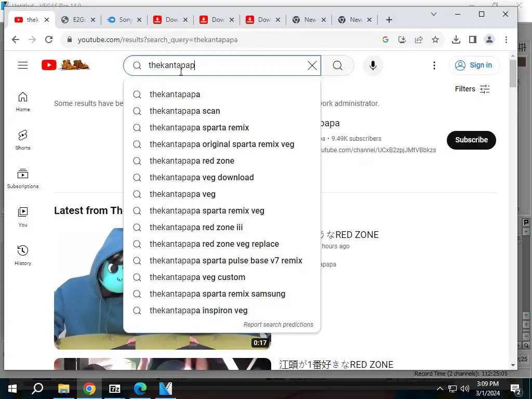This screenshot has width=532, height=399.
Task: Open Chrome three-dot menu
Action: pyautogui.click(x=506, y=39)
